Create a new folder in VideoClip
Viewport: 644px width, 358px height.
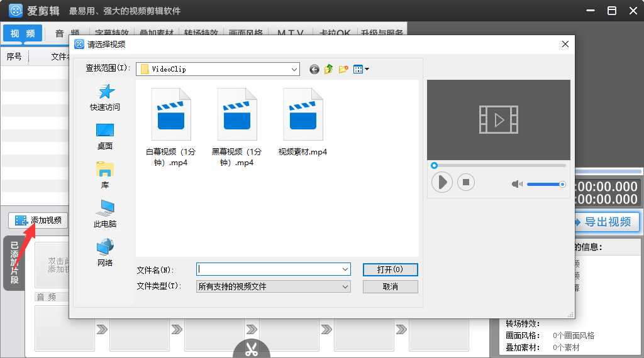pyautogui.click(x=343, y=69)
